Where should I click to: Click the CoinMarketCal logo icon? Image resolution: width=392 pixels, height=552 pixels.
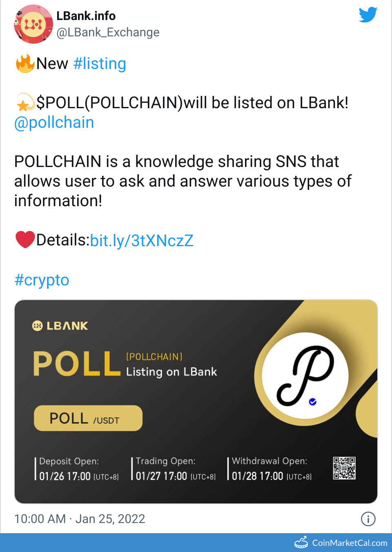tap(301, 542)
